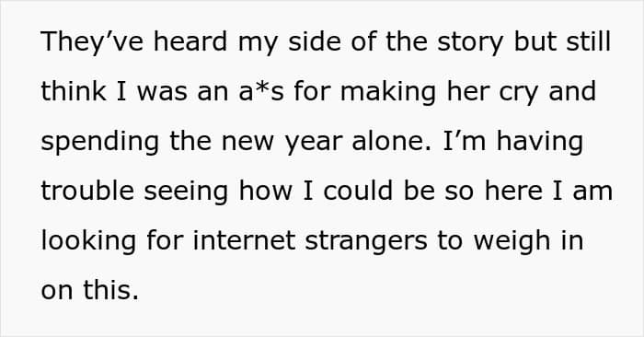The width and height of the screenshot is (644, 337).
Task: Select the word "story"
Action: pos(470,43)
